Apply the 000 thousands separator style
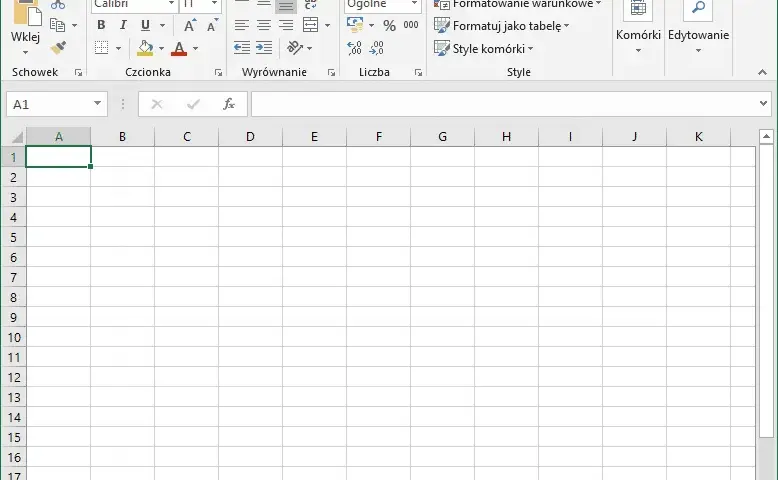Image resolution: width=778 pixels, height=480 pixels. pyautogui.click(x=411, y=25)
